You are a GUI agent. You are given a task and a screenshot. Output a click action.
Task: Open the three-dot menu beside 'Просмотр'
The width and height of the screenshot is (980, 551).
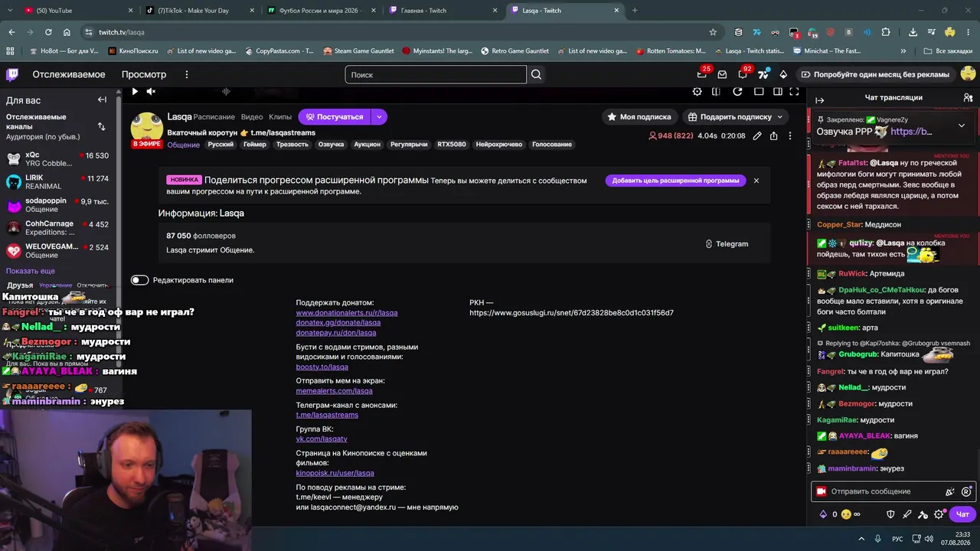[186, 74]
